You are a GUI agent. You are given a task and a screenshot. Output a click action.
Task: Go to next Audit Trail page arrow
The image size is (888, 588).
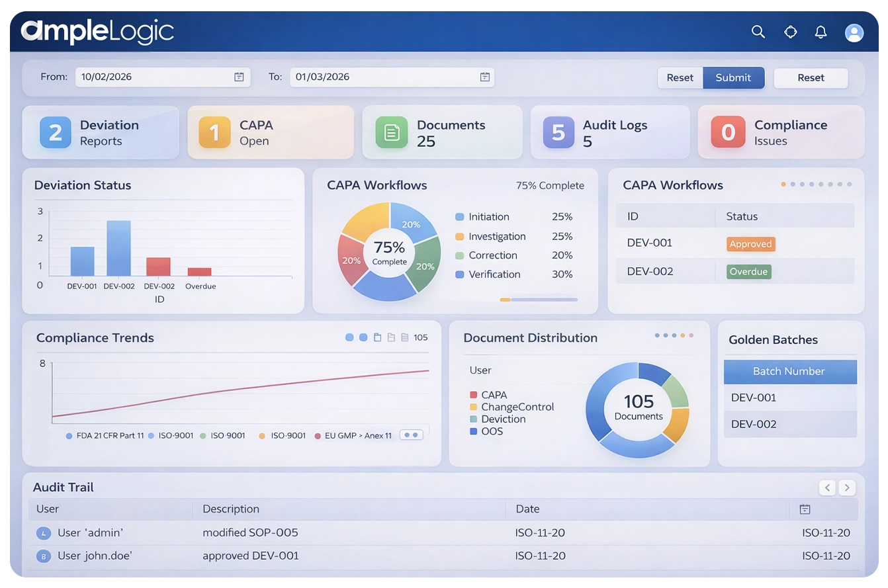point(846,488)
